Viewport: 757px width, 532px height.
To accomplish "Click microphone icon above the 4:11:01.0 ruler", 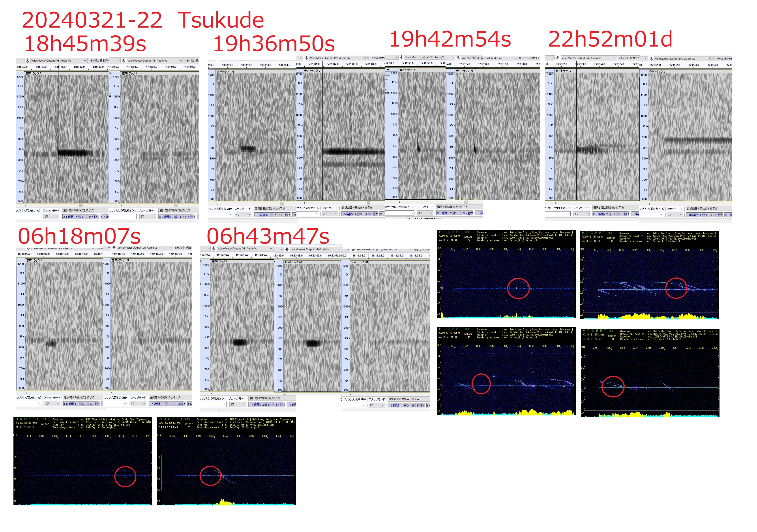I will (x=124, y=61).
